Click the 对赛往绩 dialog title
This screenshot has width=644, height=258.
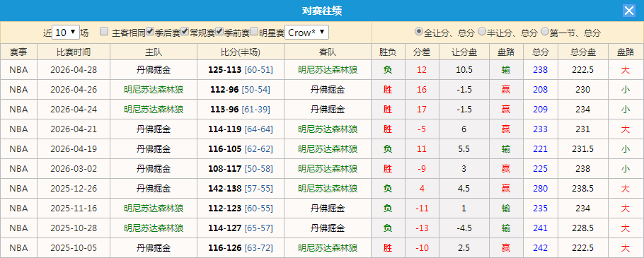coord(322,11)
